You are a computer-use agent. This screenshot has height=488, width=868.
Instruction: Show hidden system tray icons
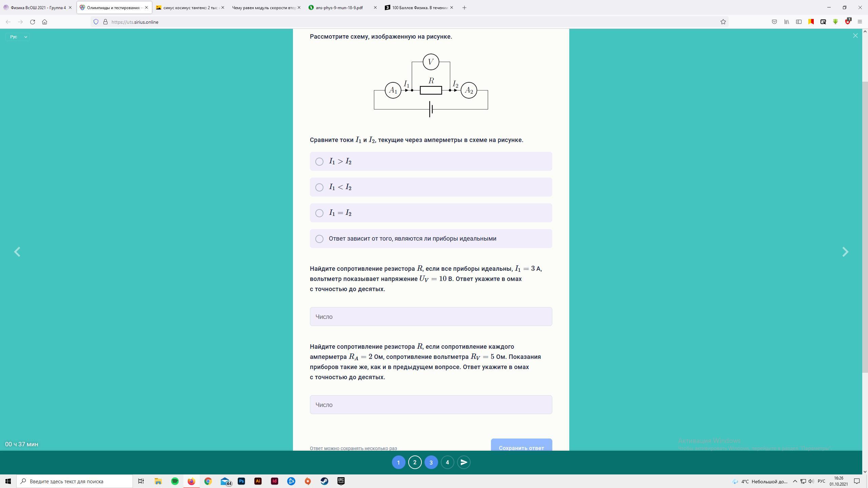pos(795,481)
